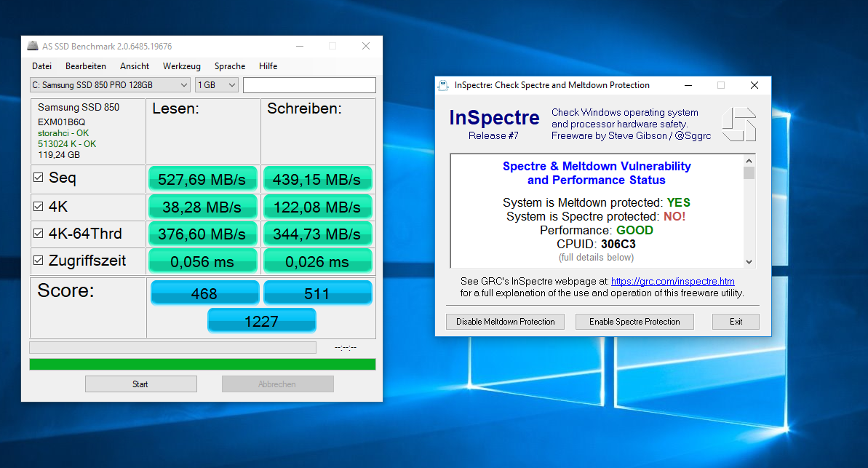Click the Seq write result 439,15 MB/s
This screenshot has width=868, height=468.
click(316, 180)
